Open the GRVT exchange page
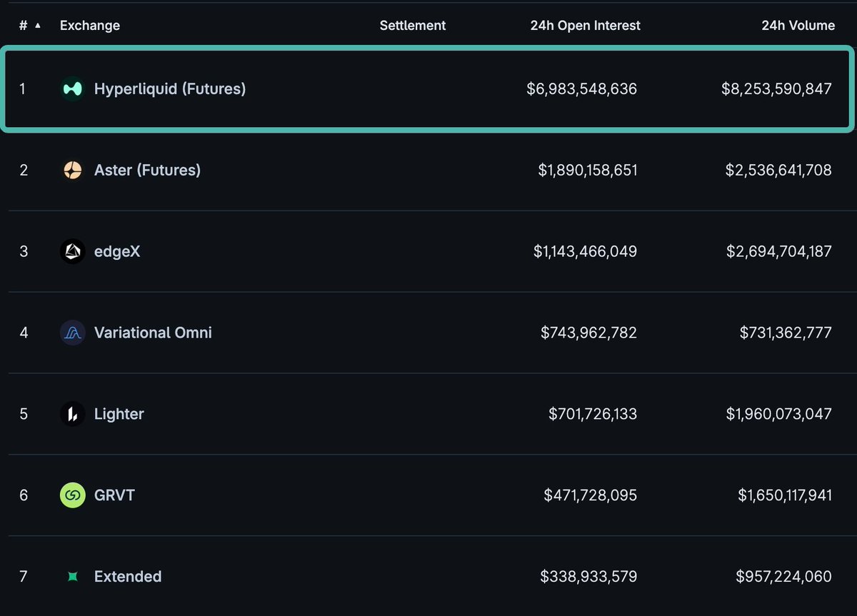Viewport: 857px width, 616px height. pos(114,495)
